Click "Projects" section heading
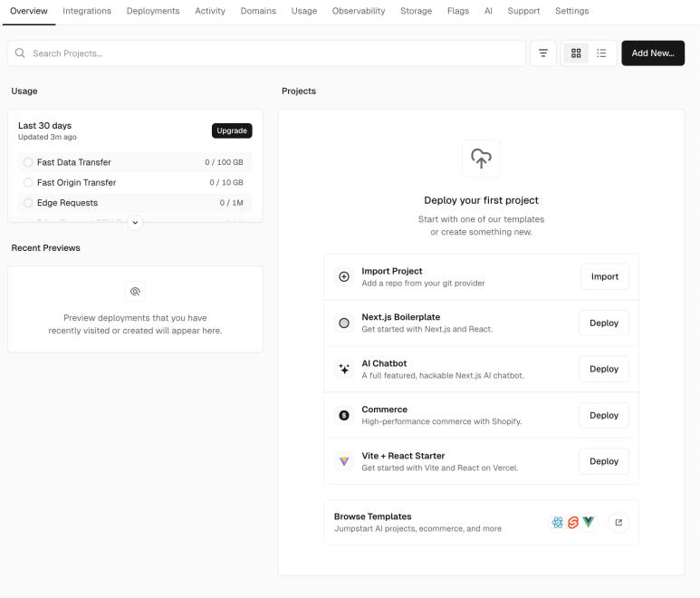The width and height of the screenshot is (700, 598). (299, 92)
